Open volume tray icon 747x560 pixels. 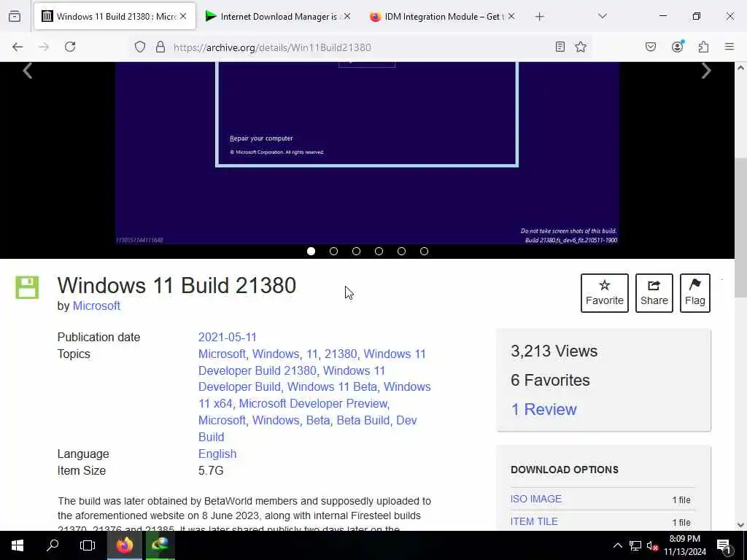point(652,545)
